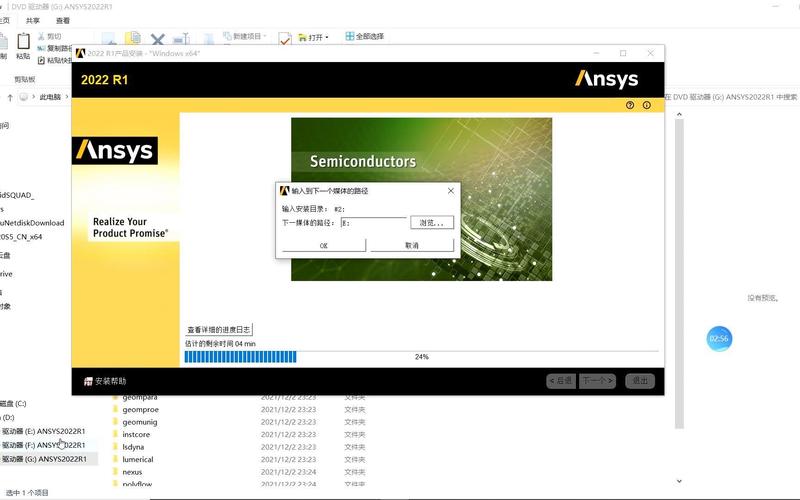The width and height of the screenshot is (800, 500).
Task: Select the lumerical folder
Action: coord(138,459)
